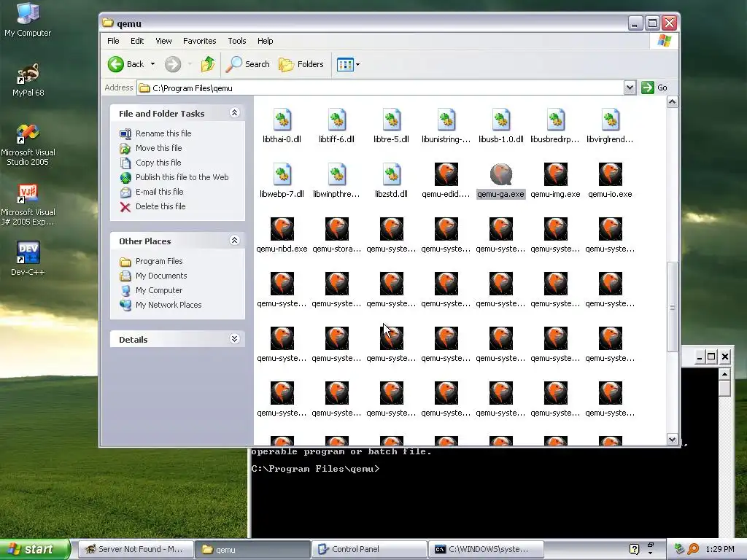Select the qemu-nbd.exe program icon
Image resolution: width=747 pixels, height=560 pixels.
click(x=282, y=228)
